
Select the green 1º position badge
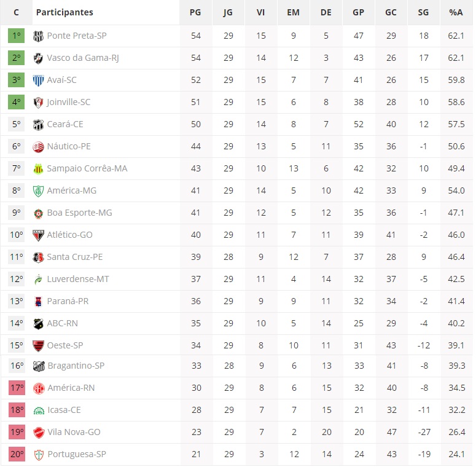point(17,36)
